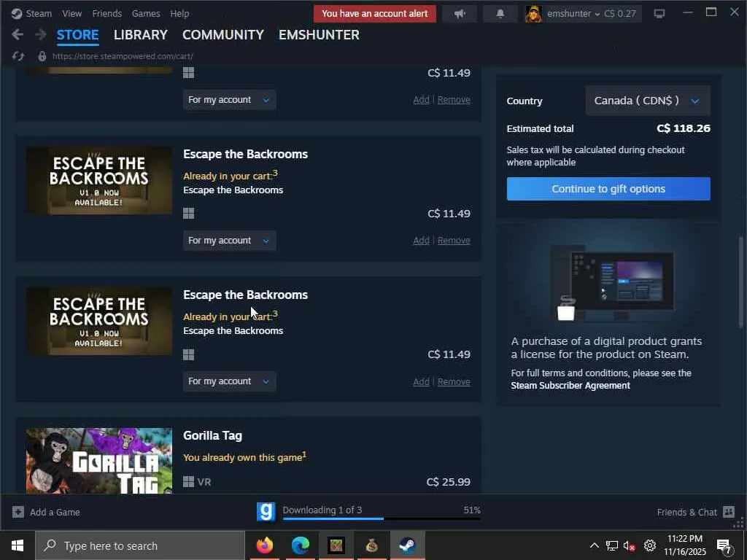Open the Gorilla Tag game thumbnail
The height and width of the screenshot is (560, 747).
pyautogui.click(x=99, y=461)
